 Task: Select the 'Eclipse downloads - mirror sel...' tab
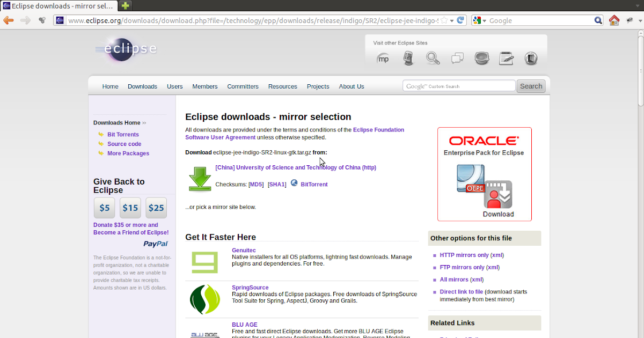[x=58, y=6]
